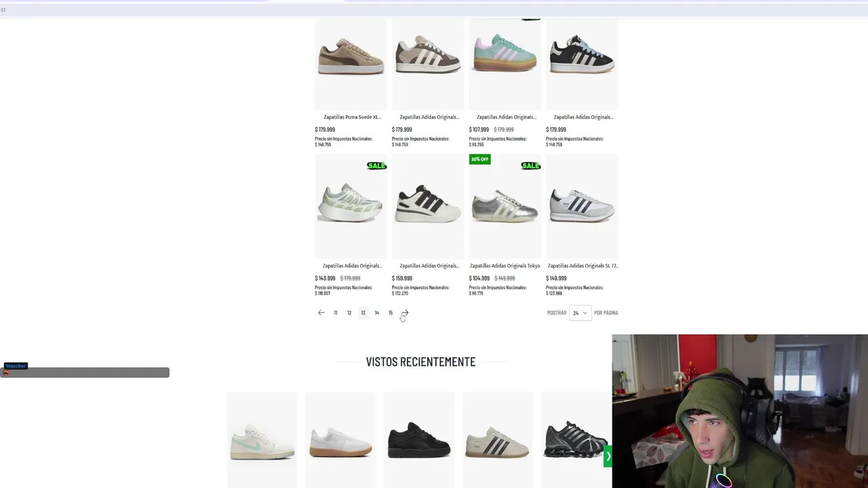This screenshot has width=868, height=488.
Task: Click the Massiber overlay label
Action: [x=16, y=366]
